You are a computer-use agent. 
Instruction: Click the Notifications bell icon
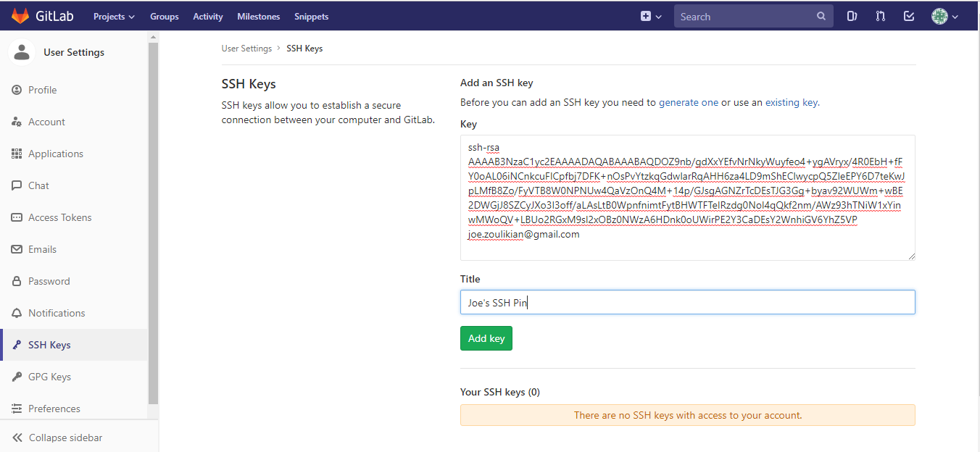17,313
